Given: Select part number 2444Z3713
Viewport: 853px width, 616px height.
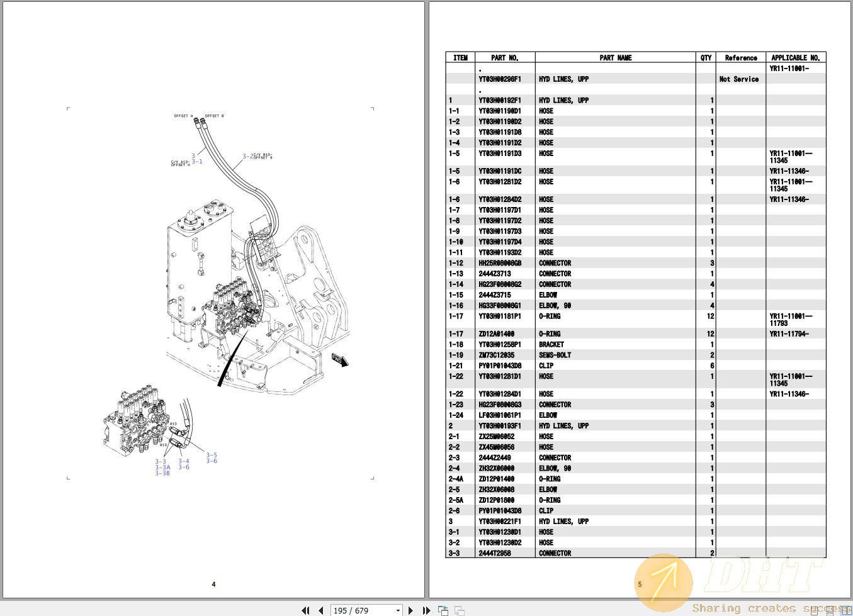Looking at the screenshot, I should pyautogui.click(x=495, y=274).
